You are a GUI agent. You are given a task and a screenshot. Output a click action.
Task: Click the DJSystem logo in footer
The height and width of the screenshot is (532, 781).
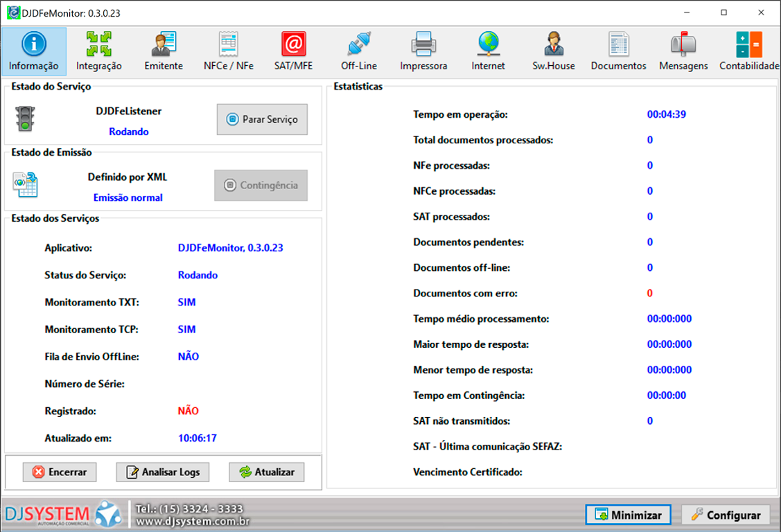pos(64,514)
